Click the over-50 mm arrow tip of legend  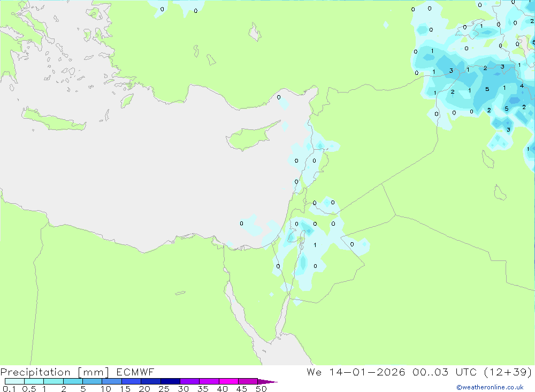click(267, 382)
